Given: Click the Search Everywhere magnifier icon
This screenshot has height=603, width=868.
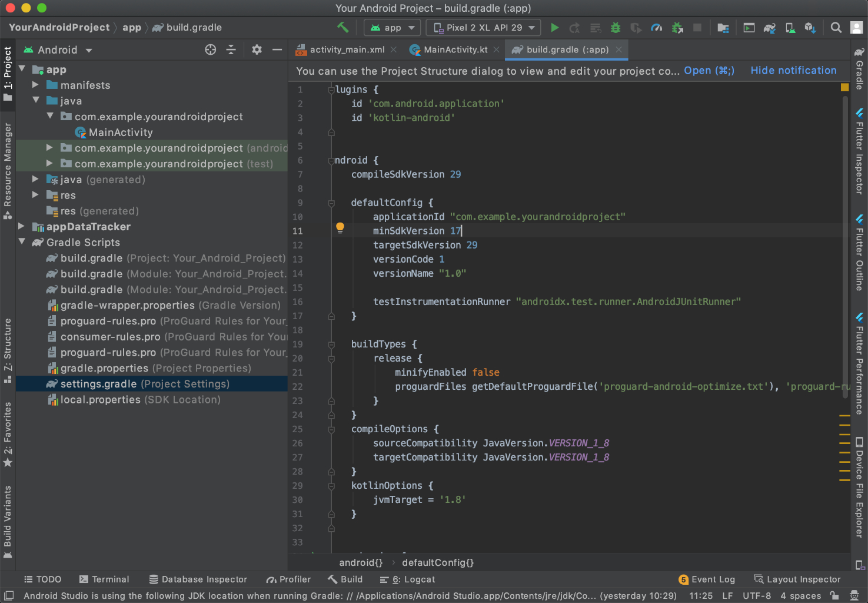Looking at the screenshot, I should (836, 28).
